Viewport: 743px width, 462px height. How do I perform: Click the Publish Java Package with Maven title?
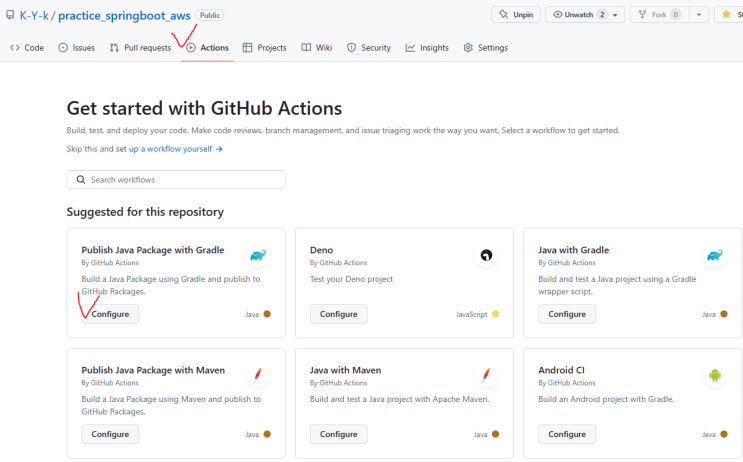coord(153,370)
